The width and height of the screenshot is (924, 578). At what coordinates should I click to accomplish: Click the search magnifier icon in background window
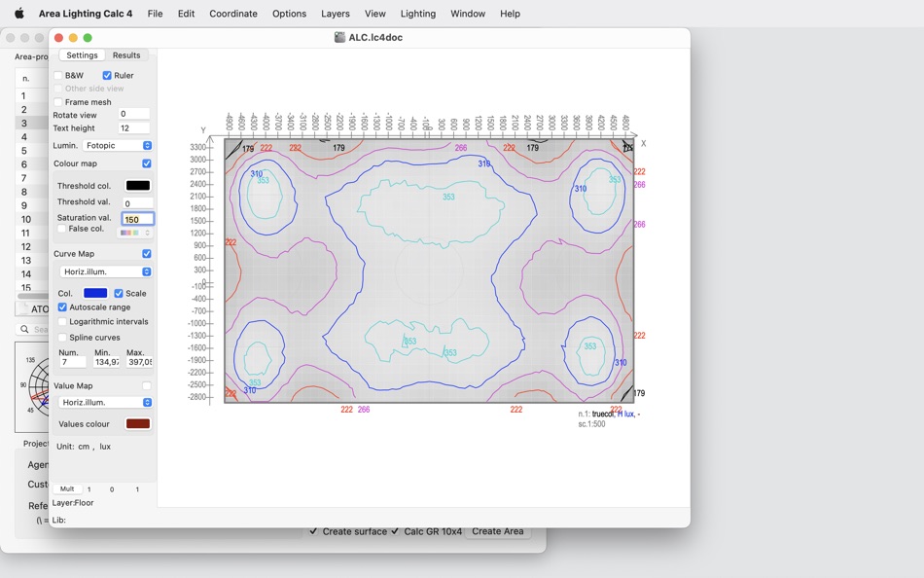coord(24,329)
